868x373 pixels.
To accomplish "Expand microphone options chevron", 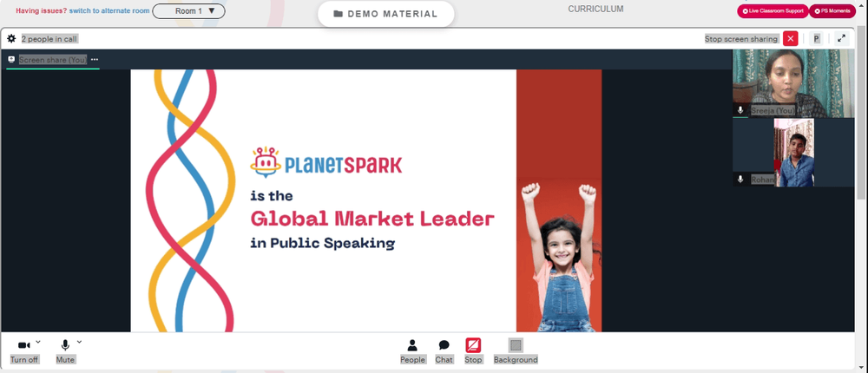I will coord(79,342).
